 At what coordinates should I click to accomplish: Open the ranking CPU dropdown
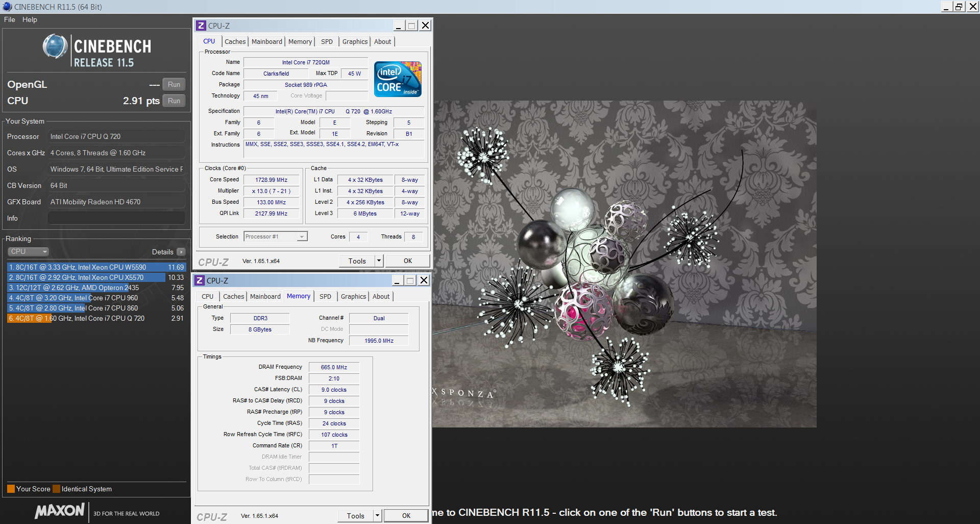pos(29,251)
